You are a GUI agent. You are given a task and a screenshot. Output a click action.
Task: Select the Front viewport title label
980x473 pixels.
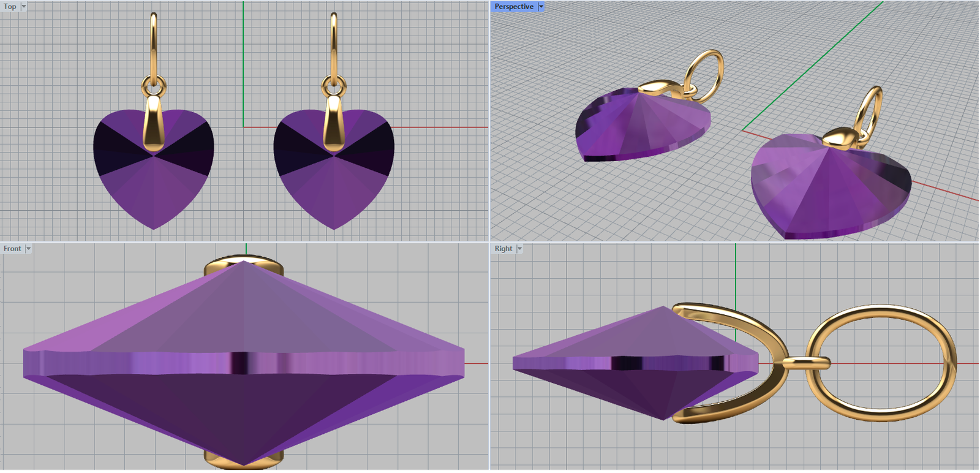pyautogui.click(x=12, y=249)
